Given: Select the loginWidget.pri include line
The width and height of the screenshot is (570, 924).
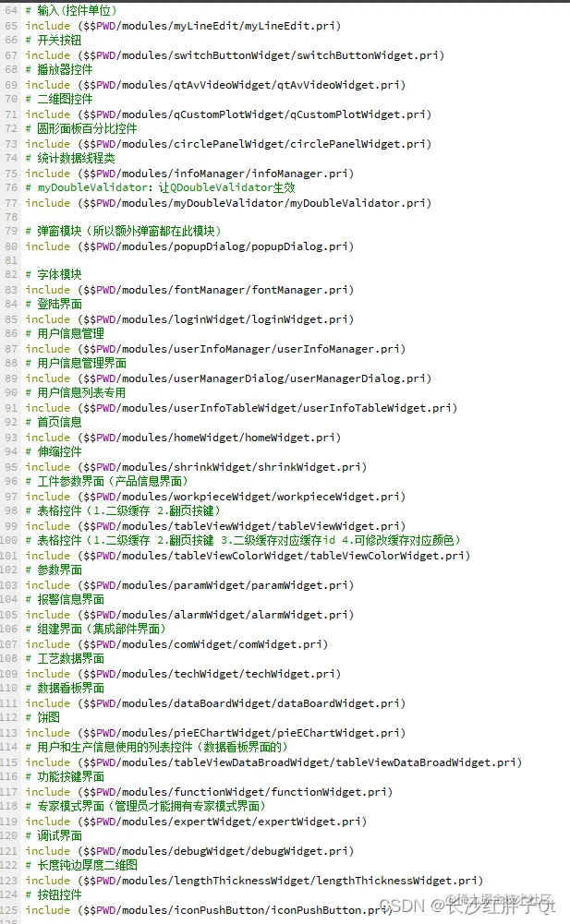Looking at the screenshot, I should [x=189, y=319].
